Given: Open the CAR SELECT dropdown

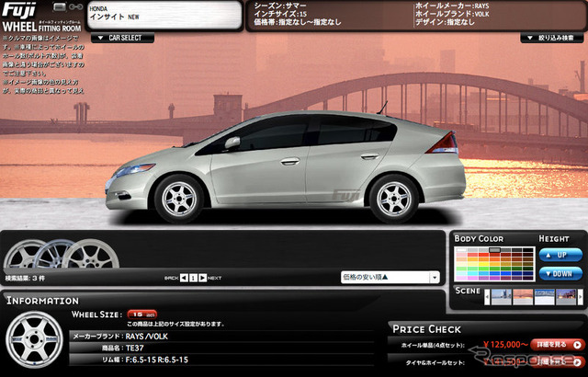Looking at the screenshot, I should tap(122, 38).
